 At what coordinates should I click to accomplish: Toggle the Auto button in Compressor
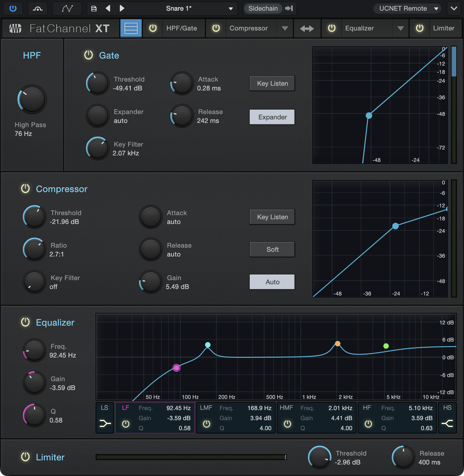(x=272, y=282)
